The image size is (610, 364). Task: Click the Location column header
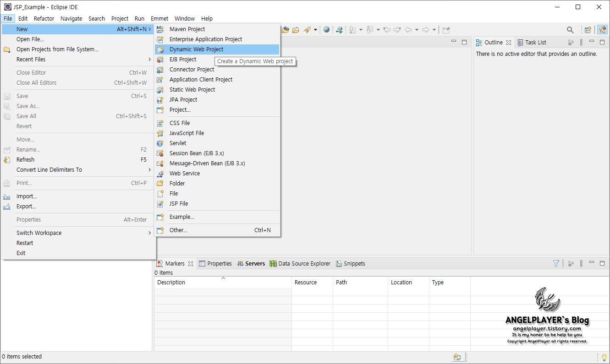pos(408,283)
